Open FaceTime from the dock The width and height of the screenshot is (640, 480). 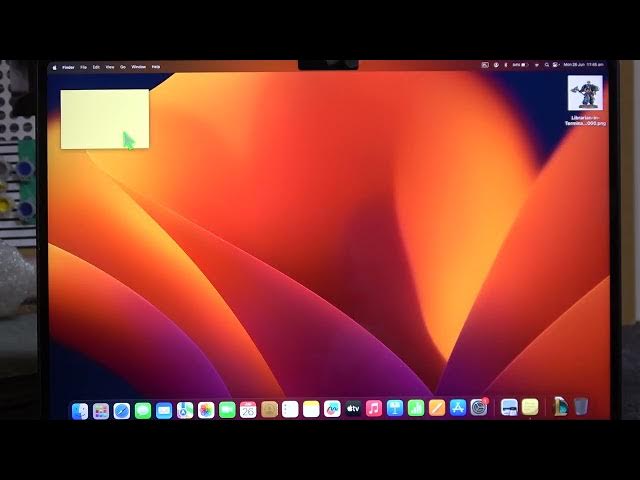pos(227,409)
